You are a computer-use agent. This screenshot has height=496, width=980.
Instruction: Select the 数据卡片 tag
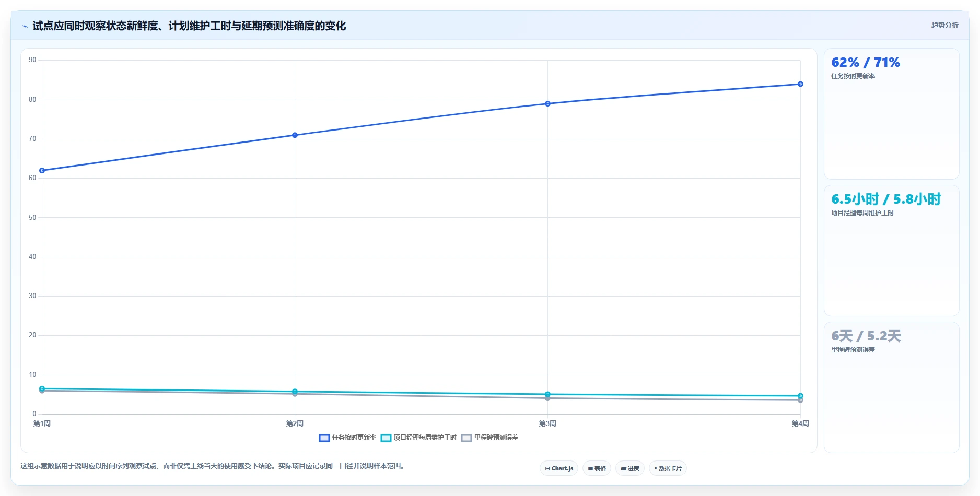coord(668,468)
